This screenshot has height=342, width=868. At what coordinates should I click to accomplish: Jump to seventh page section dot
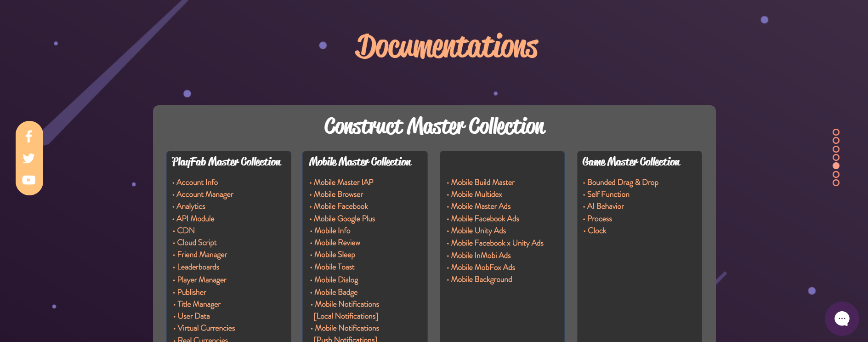click(x=836, y=182)
